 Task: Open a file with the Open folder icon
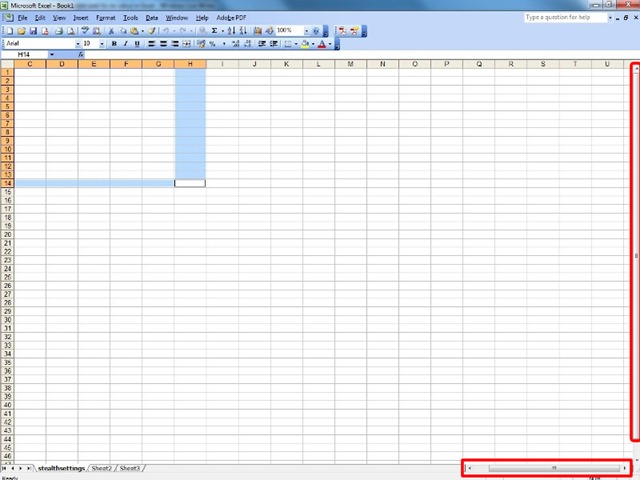21,31
